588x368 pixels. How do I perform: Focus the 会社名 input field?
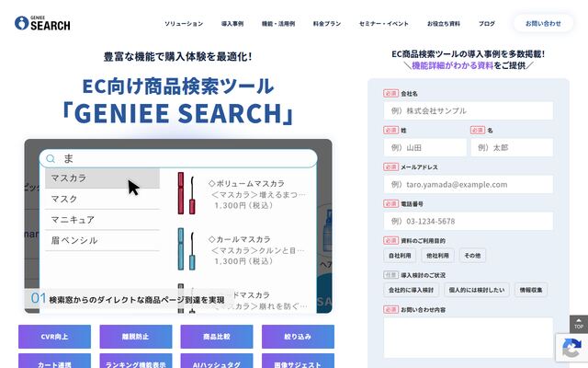(468, 110)
